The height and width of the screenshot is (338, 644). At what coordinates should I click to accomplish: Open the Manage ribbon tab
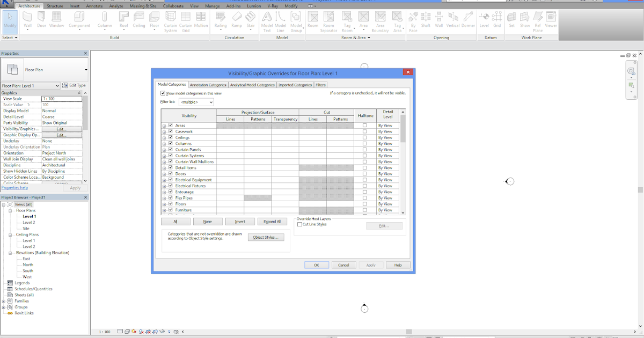point(212,6)
